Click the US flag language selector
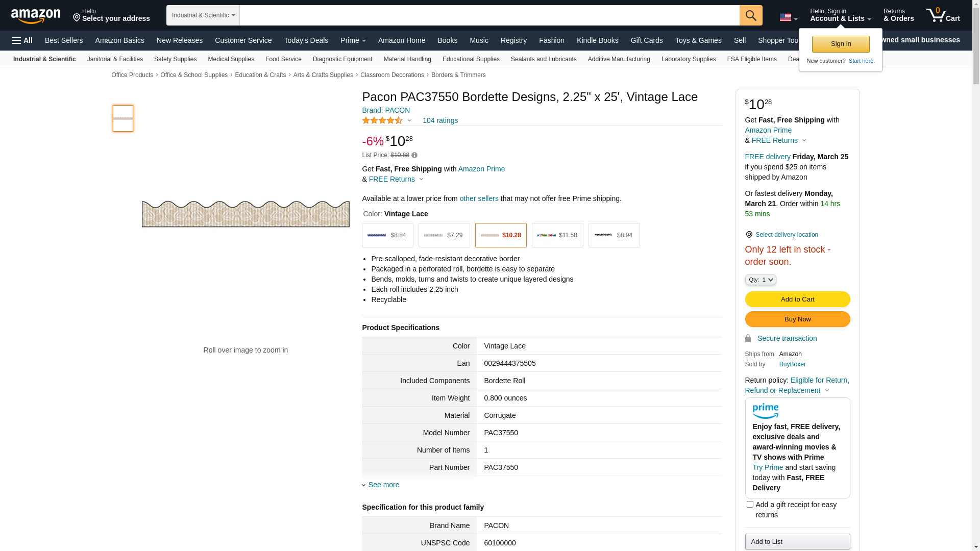The image size is (980, 551). pyautogui.click(x=788, y=17)
